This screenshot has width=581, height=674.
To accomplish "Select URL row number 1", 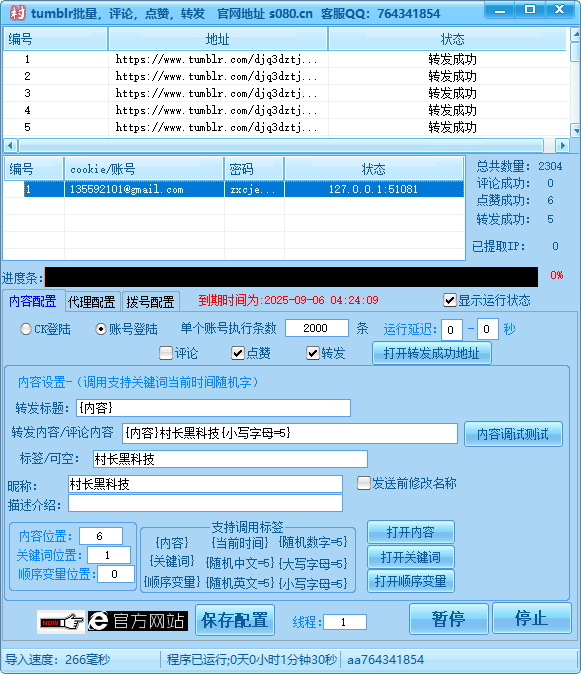I will pyautogui.click(x=287, y=59).
